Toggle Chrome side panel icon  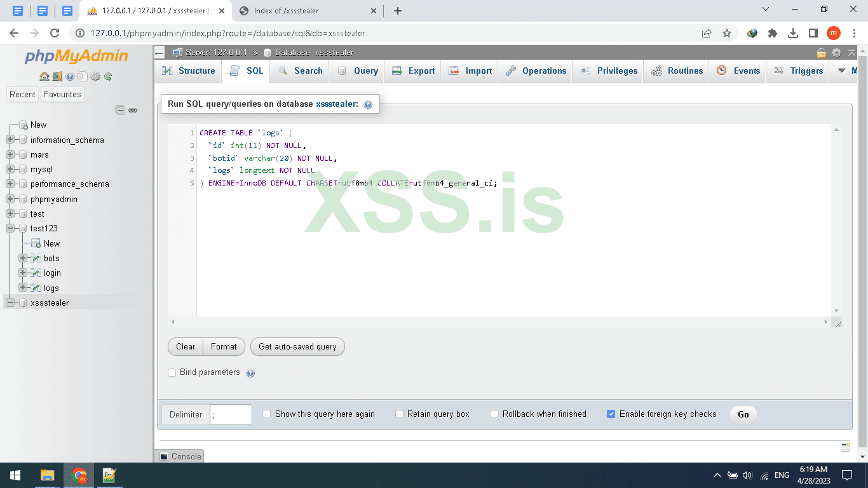coord(813,33)
